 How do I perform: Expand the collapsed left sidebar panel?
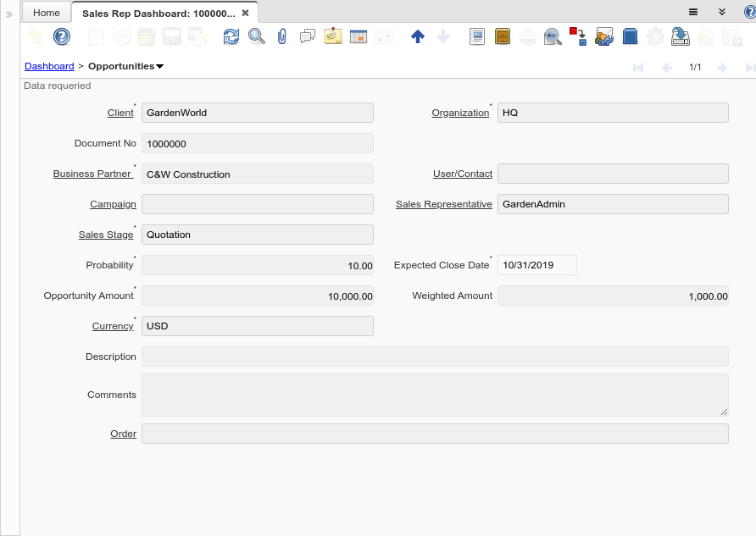9,14
